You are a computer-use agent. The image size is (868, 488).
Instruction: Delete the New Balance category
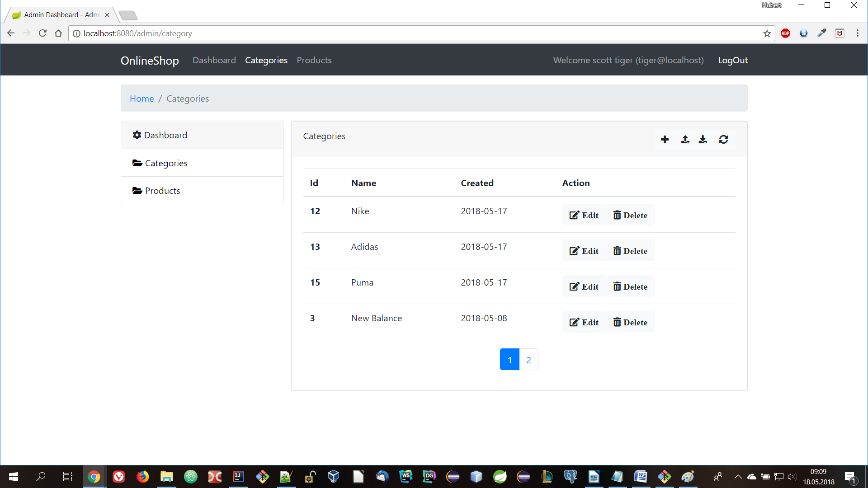pos(630,322)
